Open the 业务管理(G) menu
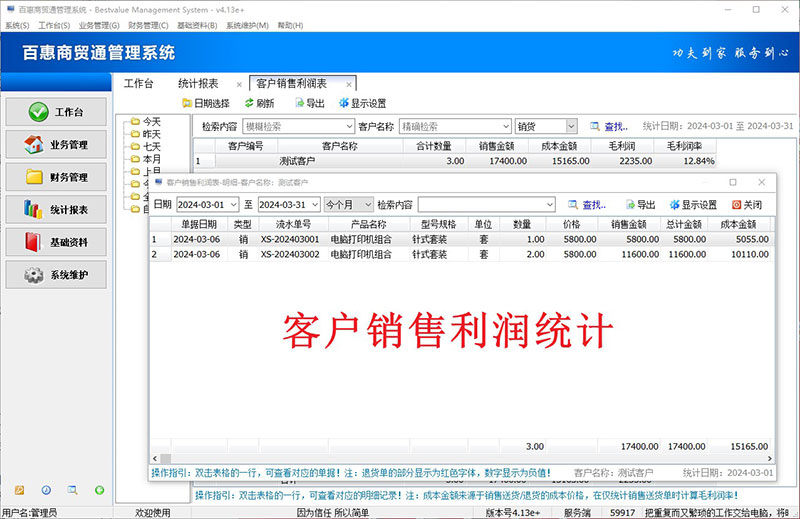 point(99,26)
